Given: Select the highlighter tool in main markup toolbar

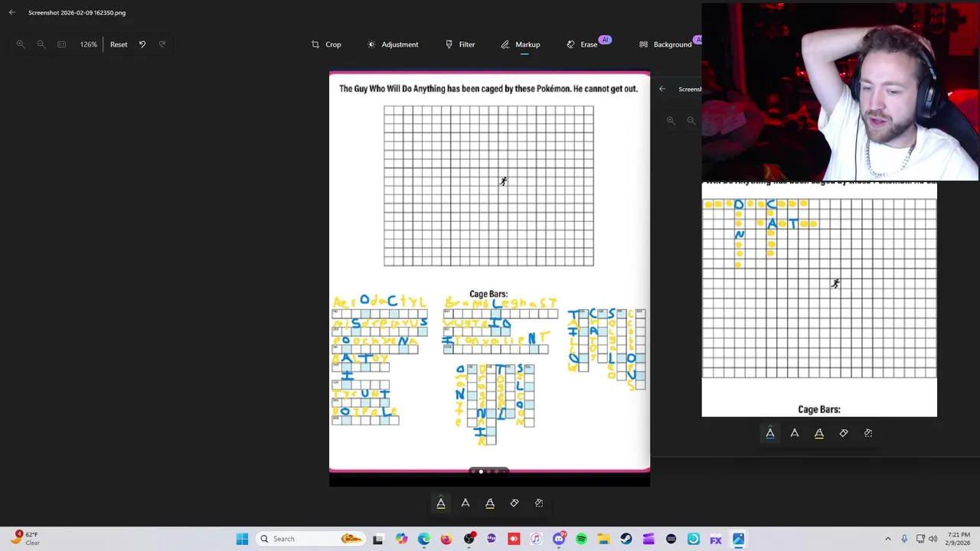Looking at the screenshot, I should pos(490,503).
